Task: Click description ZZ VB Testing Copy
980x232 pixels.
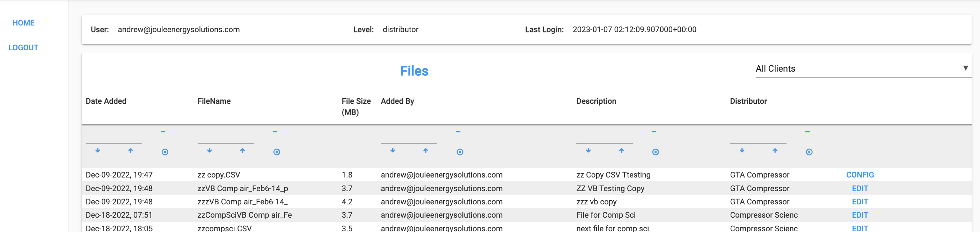Action: tap(610, 189)
